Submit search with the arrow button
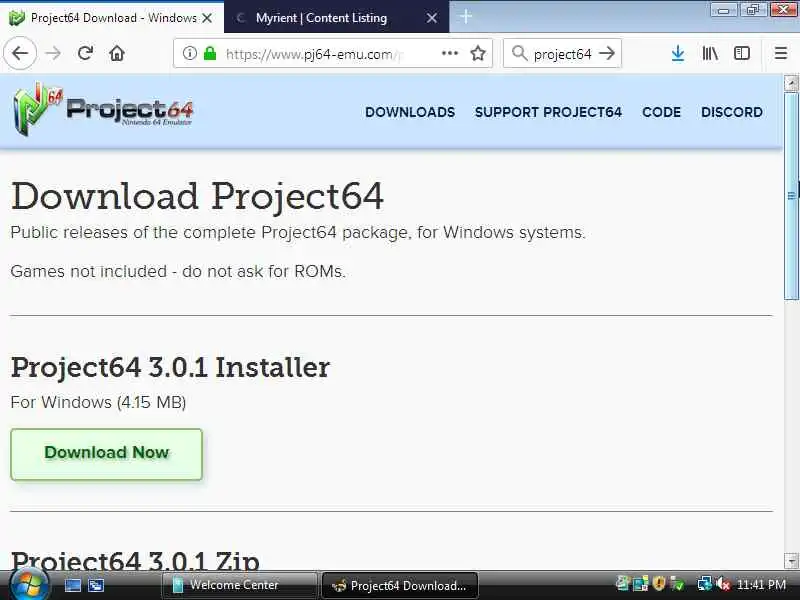 click(607, 53)
